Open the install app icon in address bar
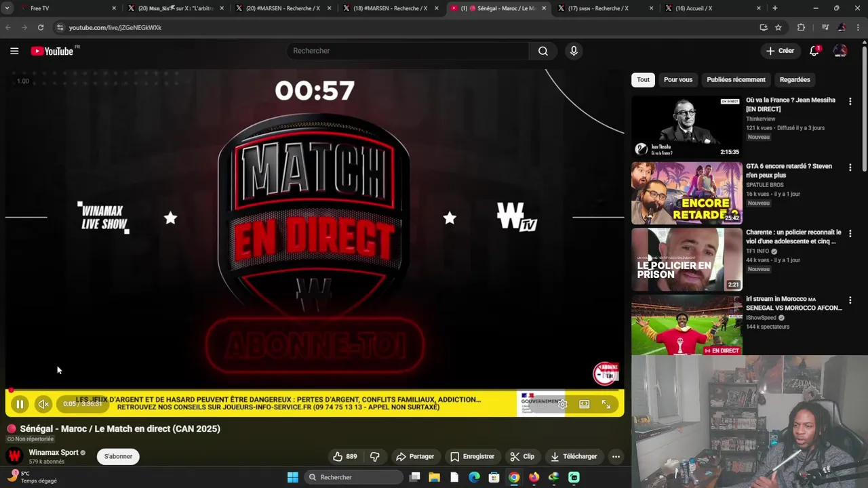Screen dimensions: 868x488 coord(764,27)
